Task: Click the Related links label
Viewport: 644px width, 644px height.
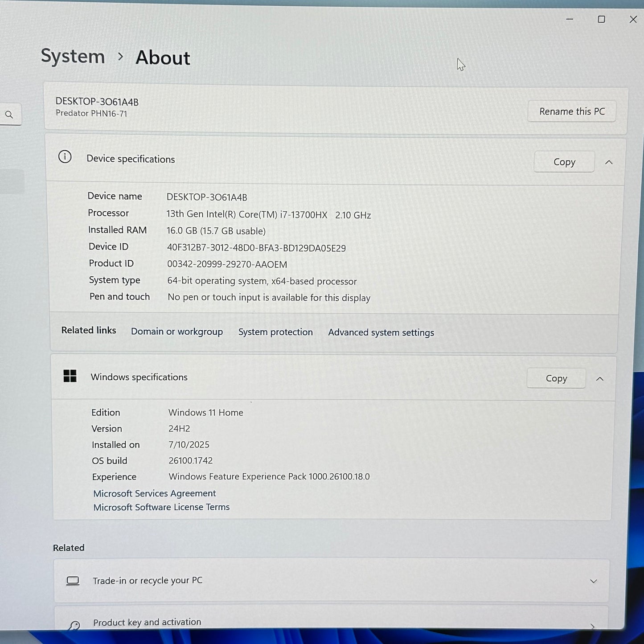Action: [89, 330]
